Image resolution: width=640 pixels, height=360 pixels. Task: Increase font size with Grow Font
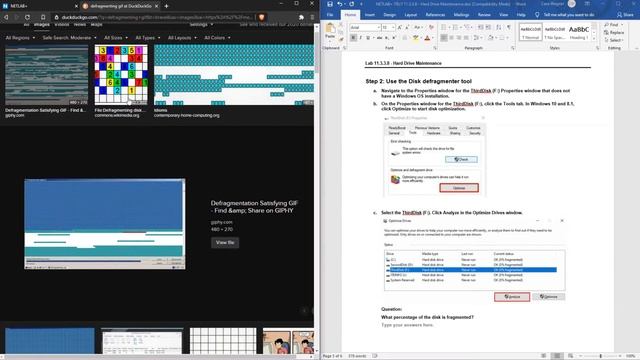[400, 27]
